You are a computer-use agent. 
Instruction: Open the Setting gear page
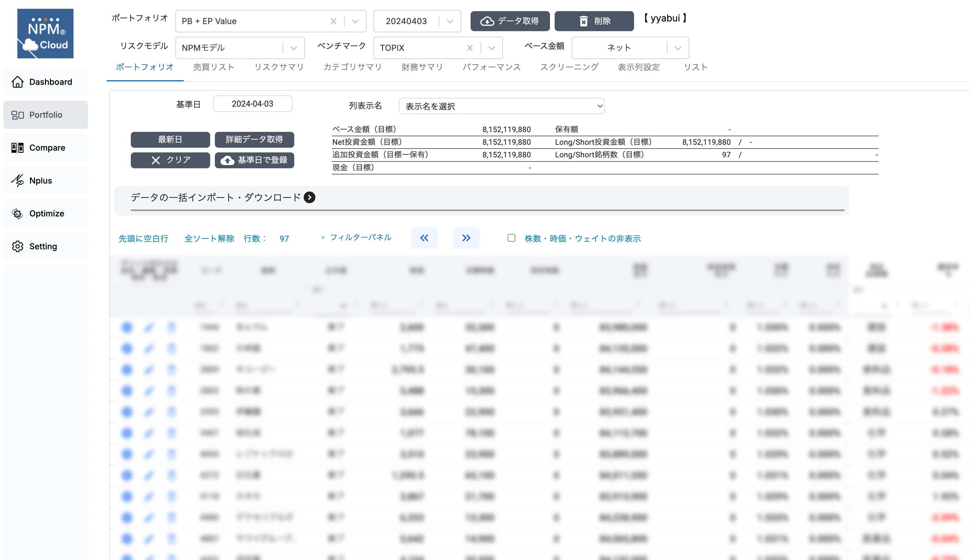coord(46,246)
